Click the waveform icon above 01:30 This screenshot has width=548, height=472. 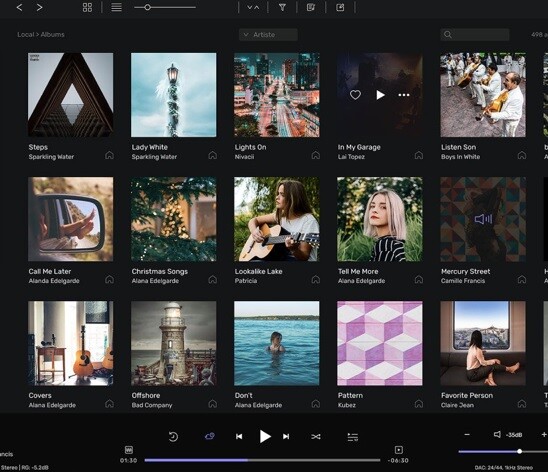[x=129, y=450]
